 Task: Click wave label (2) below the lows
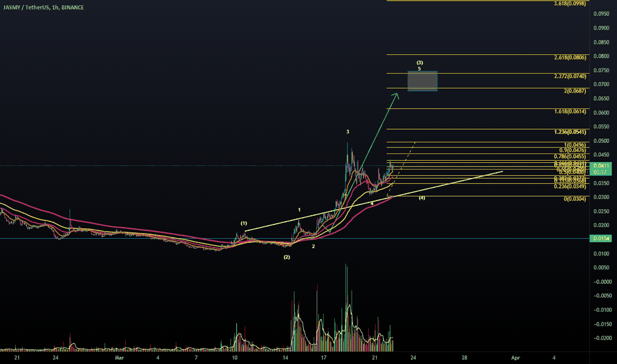(x=287, y=257)
